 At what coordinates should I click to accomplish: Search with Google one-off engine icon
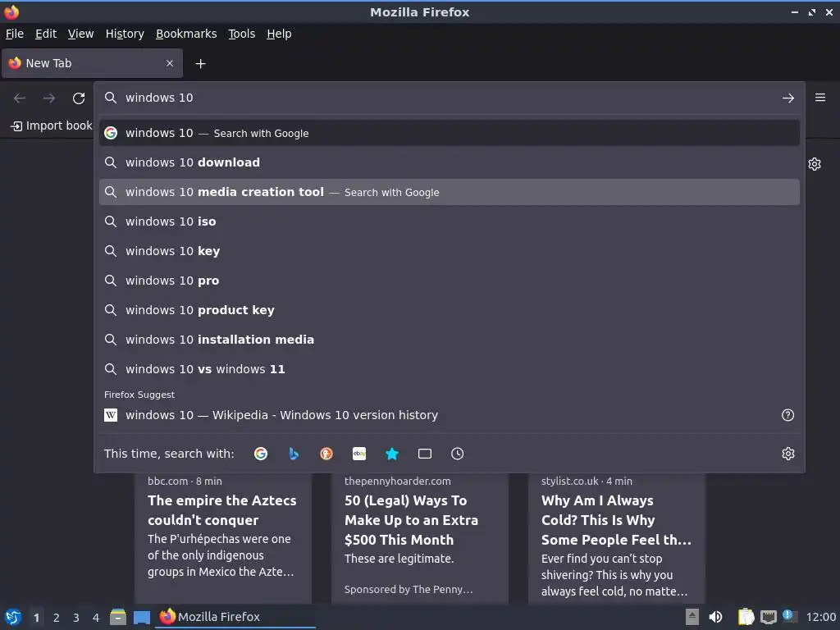click(261, 454)
